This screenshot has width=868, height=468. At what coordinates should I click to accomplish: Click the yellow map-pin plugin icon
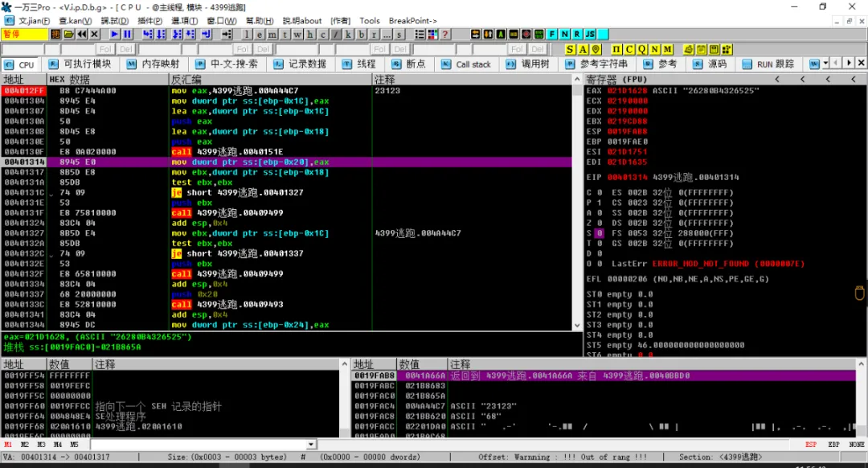pyautogui.click(x=596, y=49)
